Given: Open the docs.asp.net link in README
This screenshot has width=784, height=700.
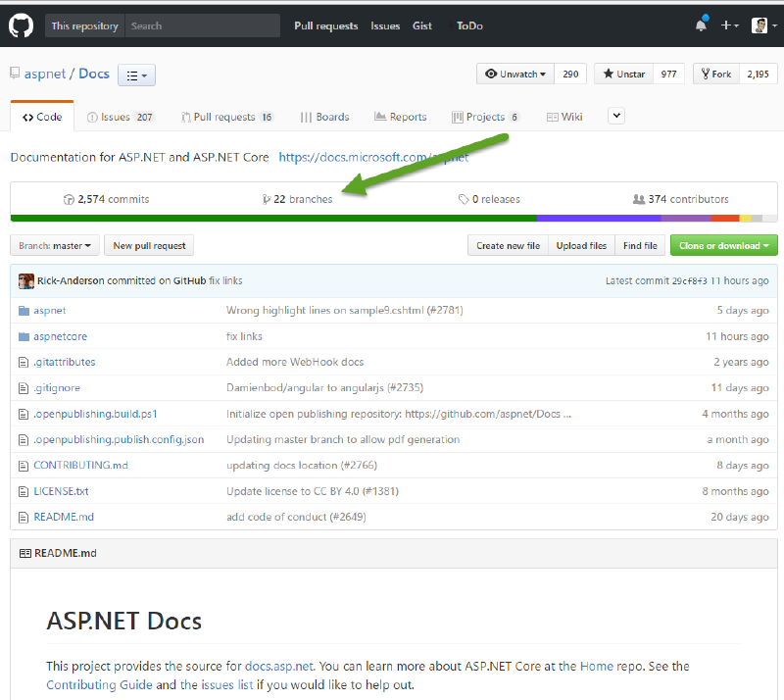Looking at the screenshot, I should pyautogui.click(x=279, y=667).
